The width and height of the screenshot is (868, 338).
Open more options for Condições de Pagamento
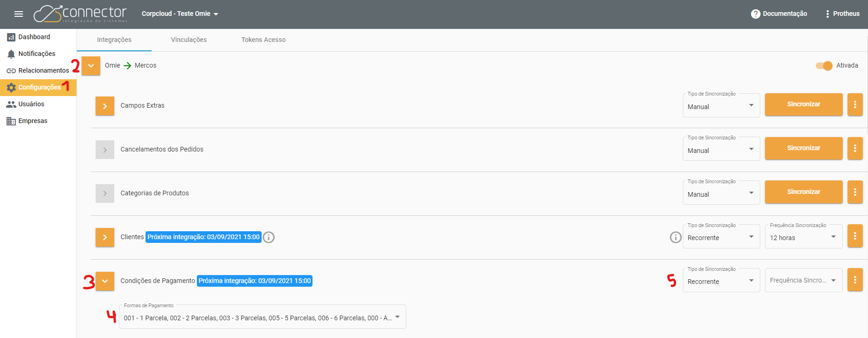[855, 280]
